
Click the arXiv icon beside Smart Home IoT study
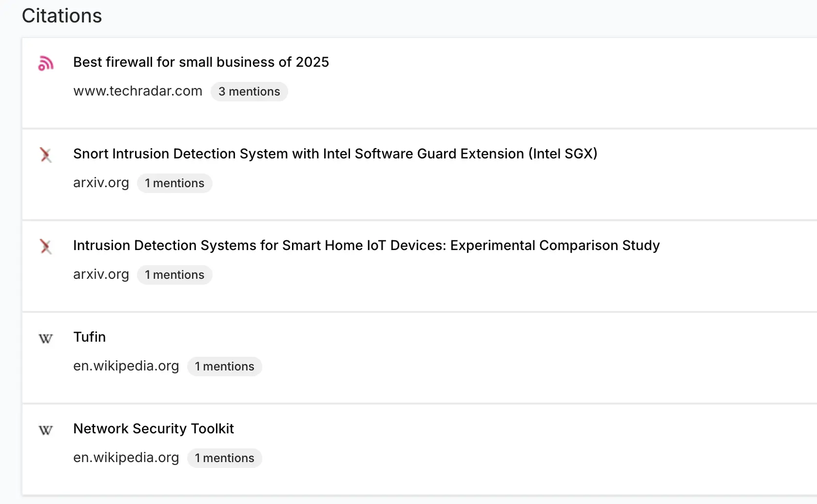click(x=46, y=247)
